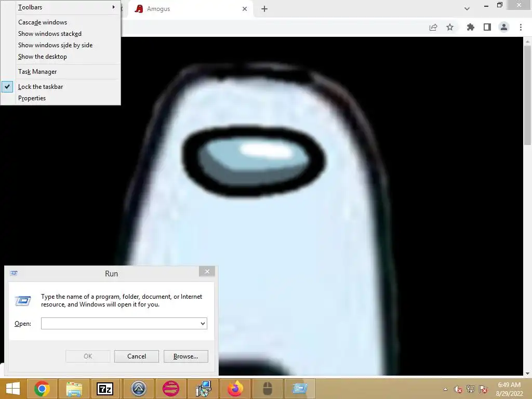Expand the Run Open dropdown arrow

coord(203,323)
